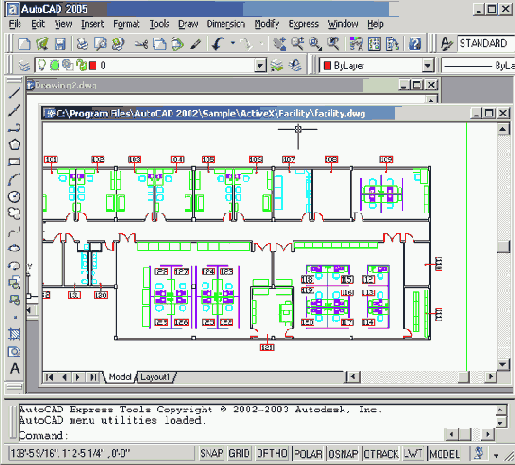Viewport: 515px width, 465px height.
Task: Click drawing horizontal scrollbar right arrow
Action: pyautogui.click(x=490, y=377)
